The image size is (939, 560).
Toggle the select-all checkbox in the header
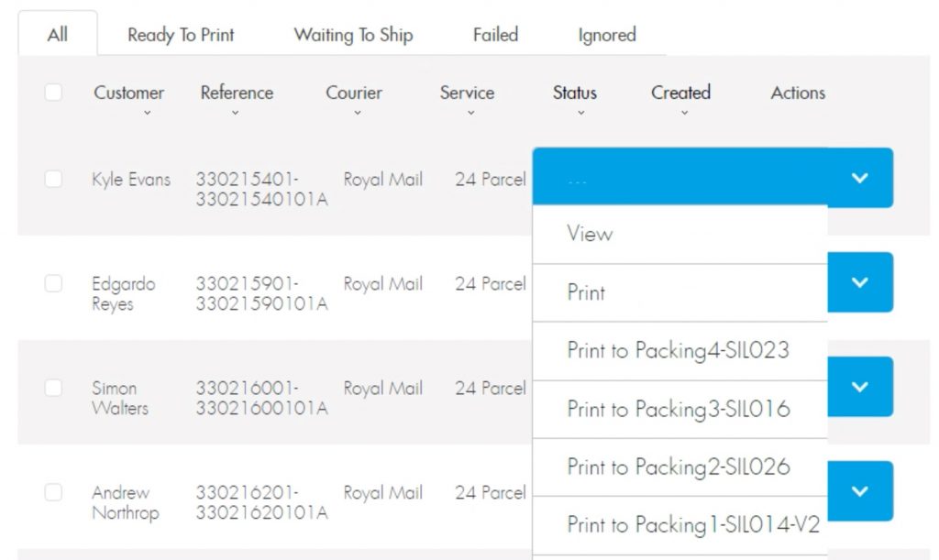point(54,93)
